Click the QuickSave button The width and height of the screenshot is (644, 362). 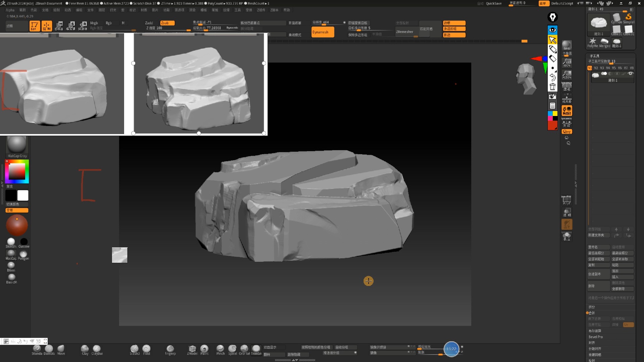point(494,3)
